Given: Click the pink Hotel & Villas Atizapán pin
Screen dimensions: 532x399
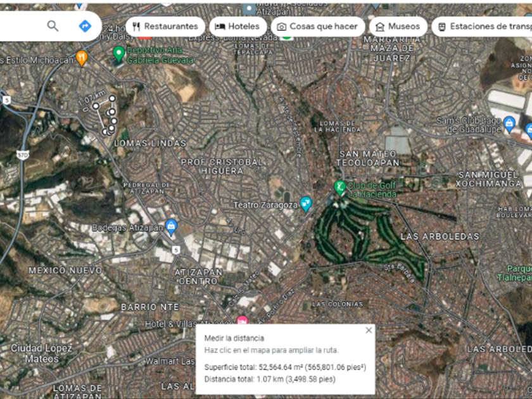Looking at the screenshot, I should click(242, 320).
